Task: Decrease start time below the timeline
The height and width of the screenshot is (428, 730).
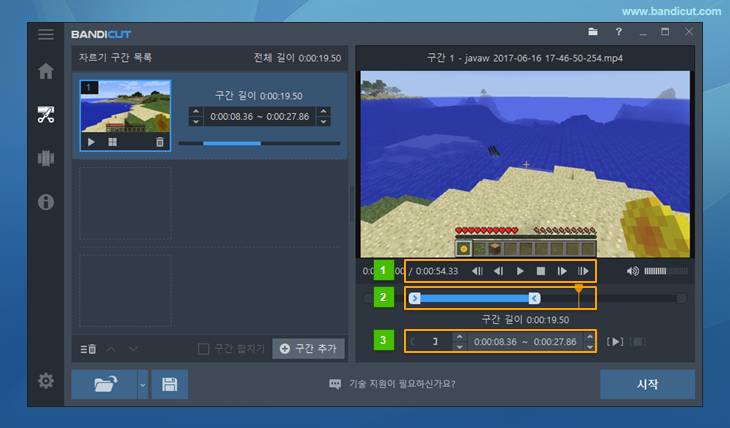Action: point(460,346)
